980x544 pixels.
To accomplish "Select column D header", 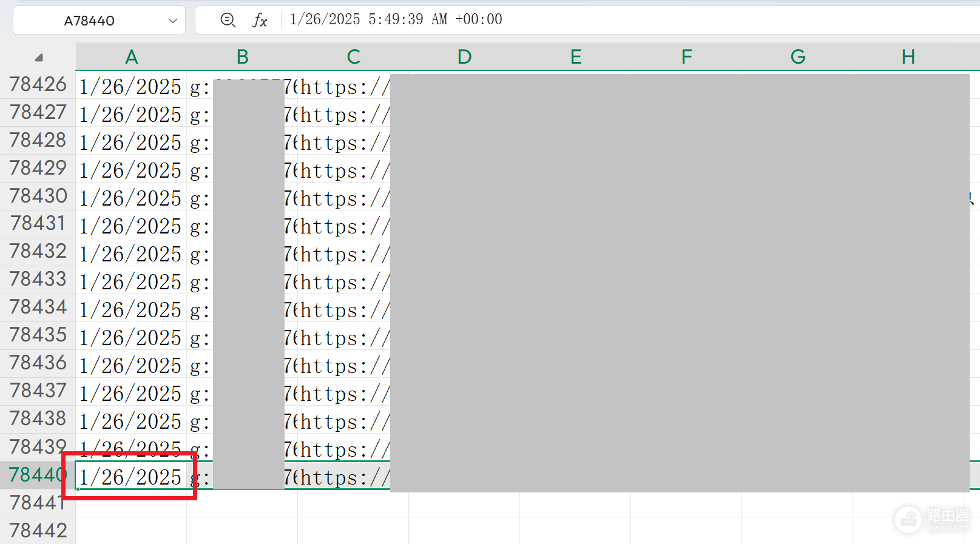I will tap(464, 57).
